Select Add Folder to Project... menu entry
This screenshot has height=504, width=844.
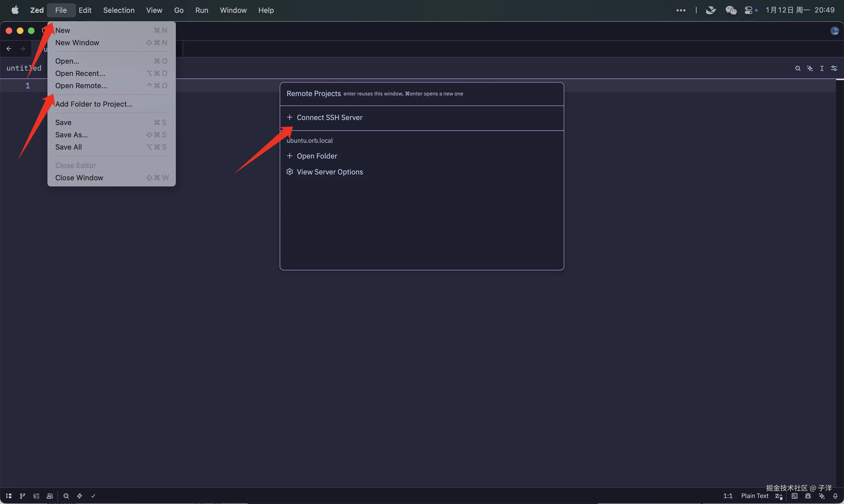(x=94, y=104)
